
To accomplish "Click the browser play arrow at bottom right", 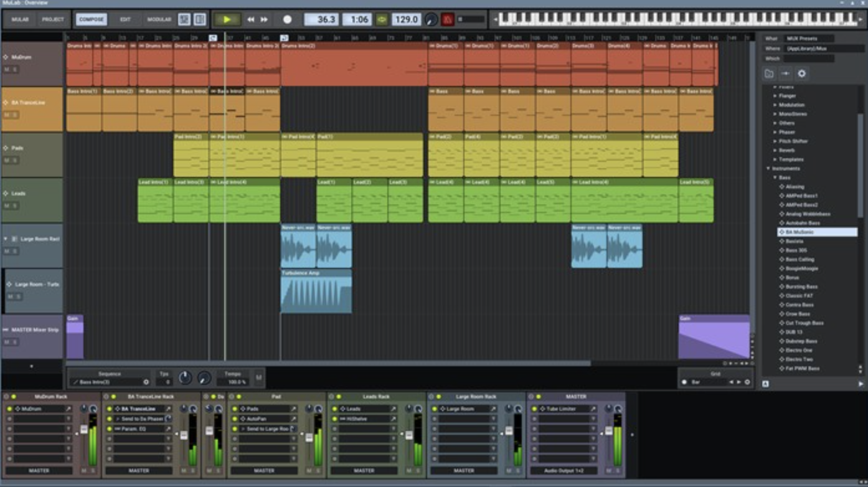I will pos(861,384).
